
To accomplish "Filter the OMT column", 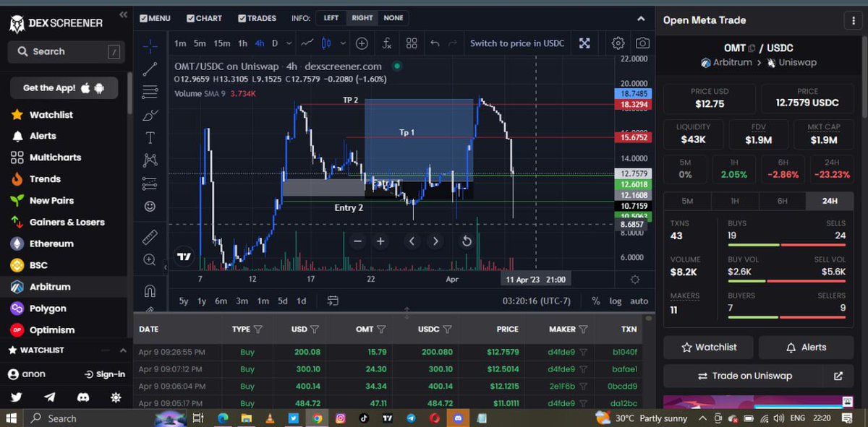I will coord(380,329).
